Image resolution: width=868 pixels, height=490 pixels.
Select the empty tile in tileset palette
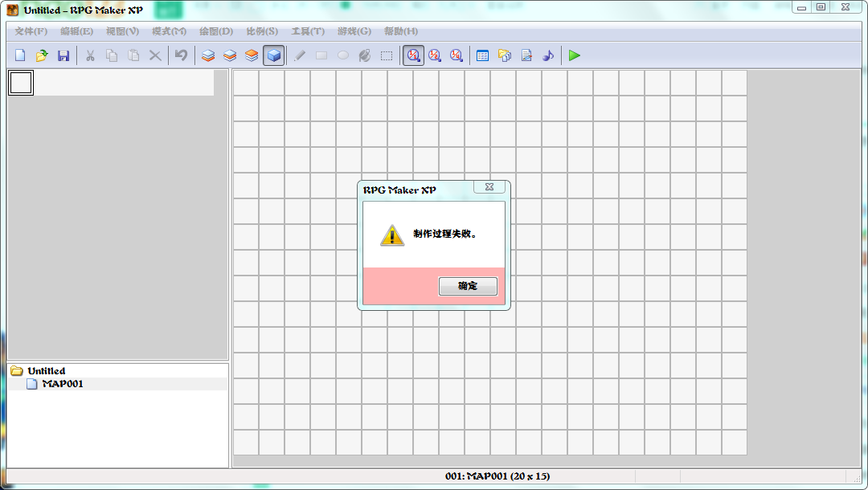(21, 83)
